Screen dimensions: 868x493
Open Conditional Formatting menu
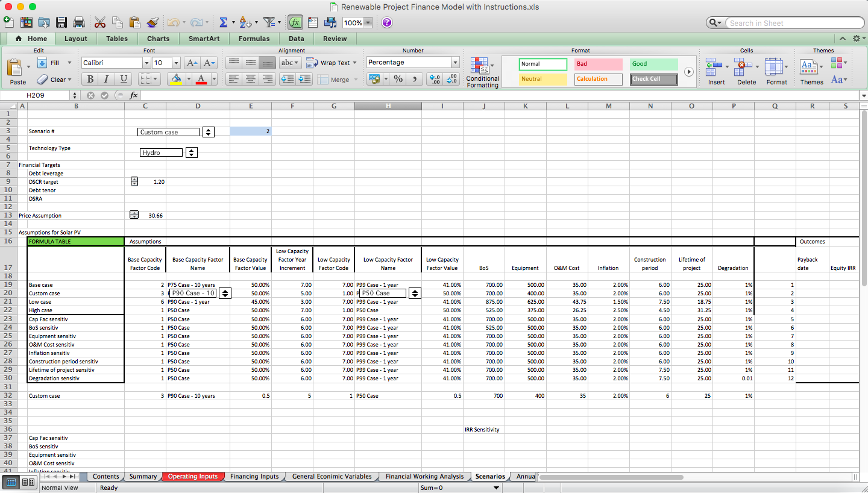pyautogui.click(x=482, y=73)
